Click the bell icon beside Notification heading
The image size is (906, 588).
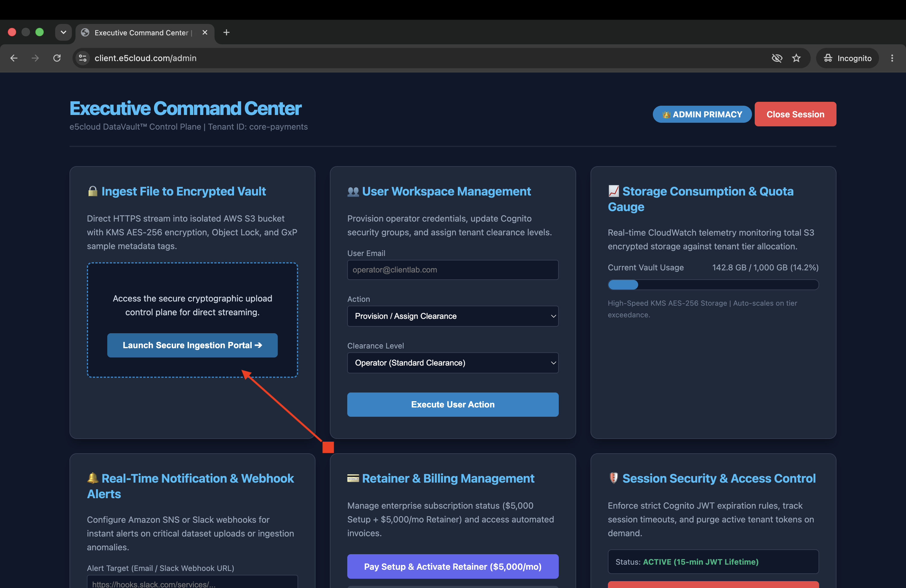(x=93, y=478)
